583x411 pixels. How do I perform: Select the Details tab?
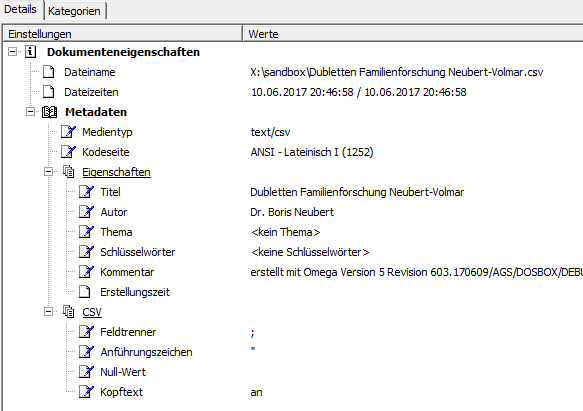(x=21, y=9)
